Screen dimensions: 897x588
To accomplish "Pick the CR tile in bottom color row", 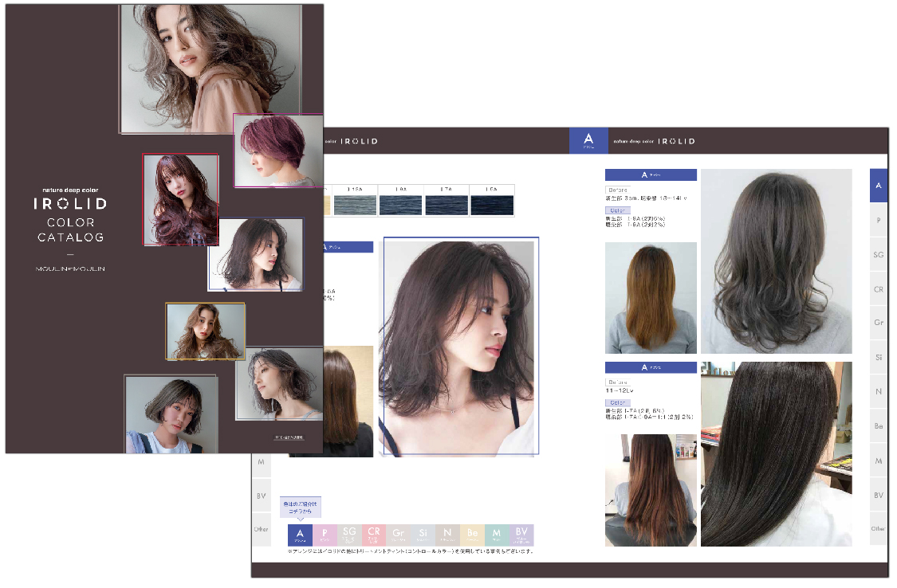I will (x=374, y=535).
